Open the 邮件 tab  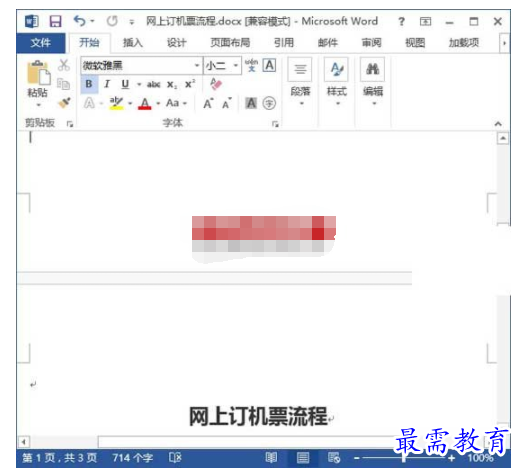(328, 43)
